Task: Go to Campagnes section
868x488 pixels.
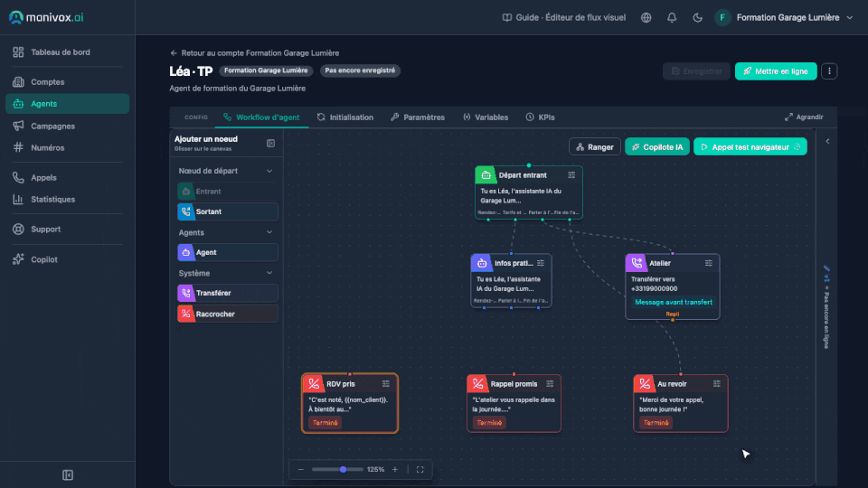Action: [x=67, y=127]
